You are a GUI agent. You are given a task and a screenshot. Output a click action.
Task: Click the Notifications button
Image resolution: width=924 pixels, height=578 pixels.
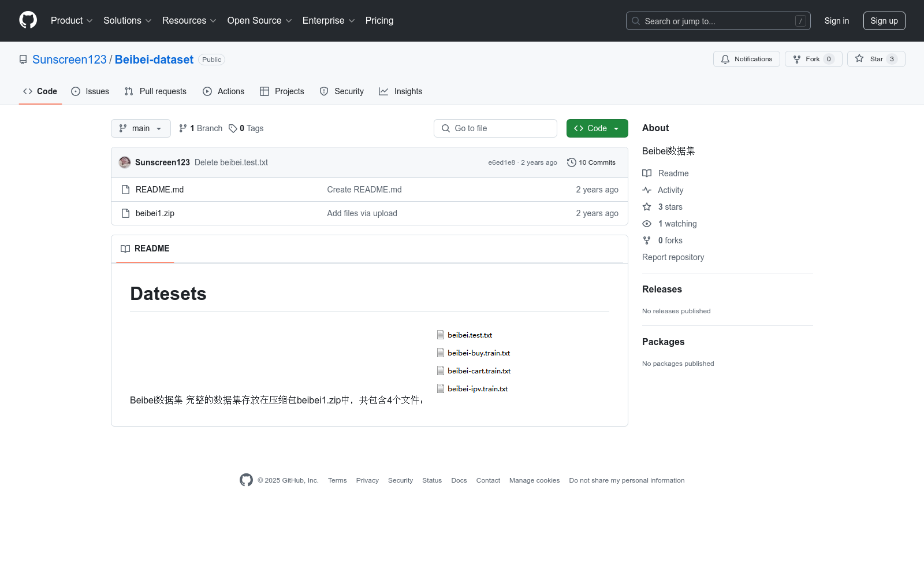(x=747, y=59)
